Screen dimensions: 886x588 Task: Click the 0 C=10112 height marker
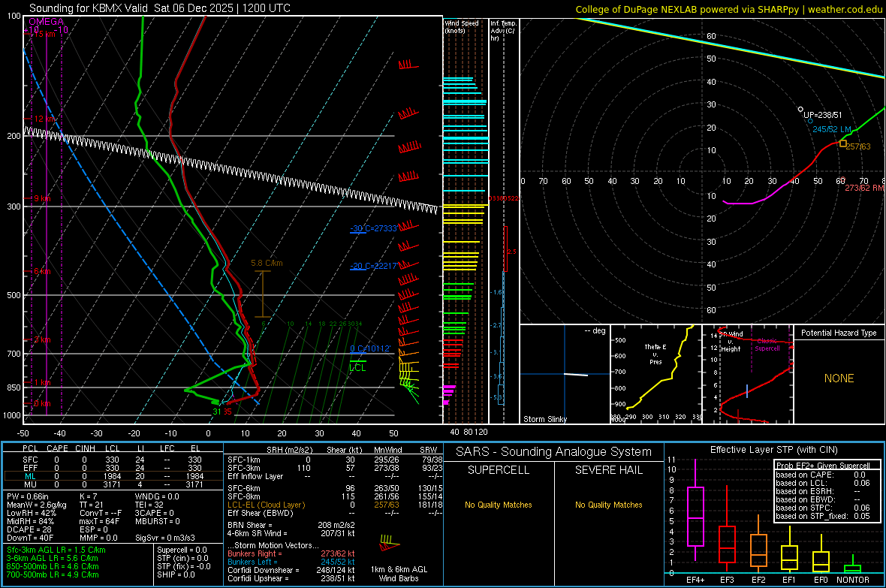click(369, 348)
